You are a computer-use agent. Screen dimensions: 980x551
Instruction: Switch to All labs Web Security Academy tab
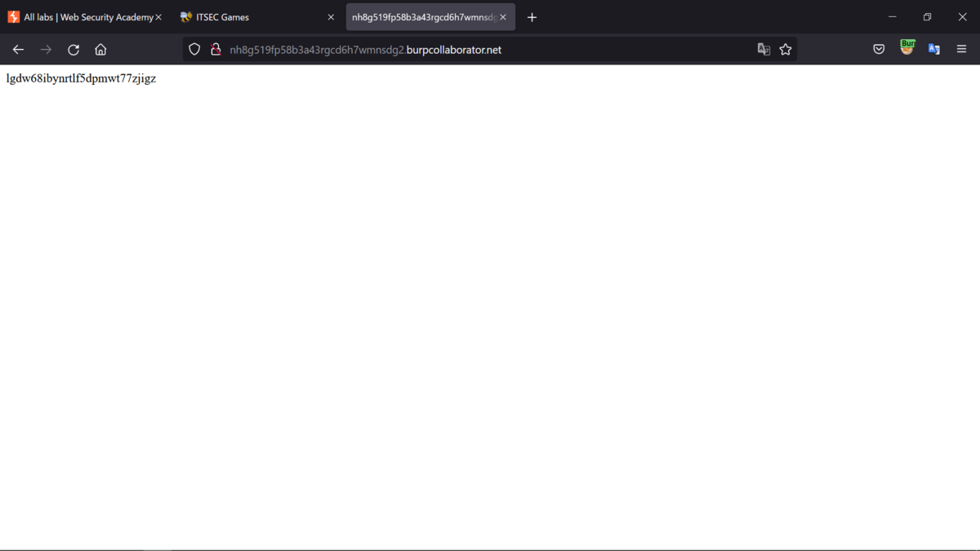(85, 17)
